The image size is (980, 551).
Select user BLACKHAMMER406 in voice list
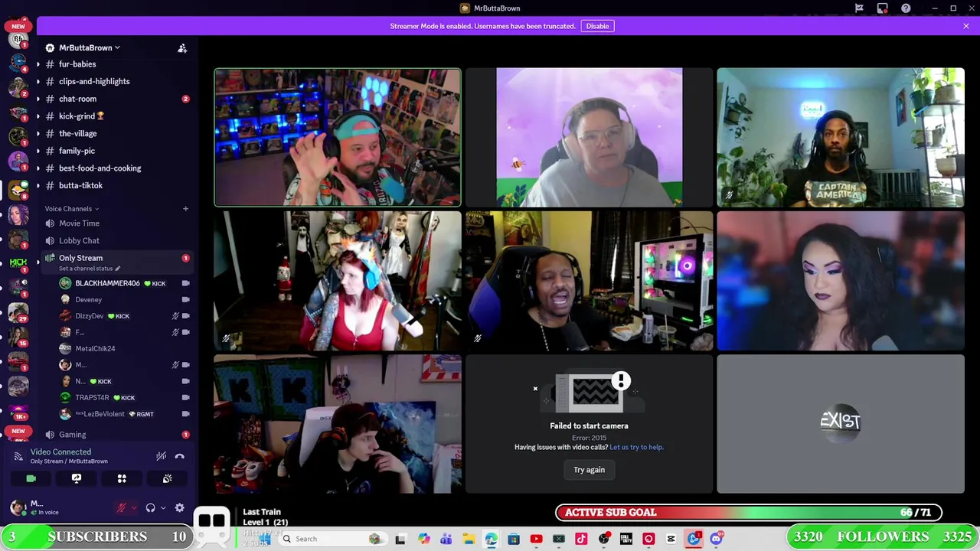(x=107, y=283)
